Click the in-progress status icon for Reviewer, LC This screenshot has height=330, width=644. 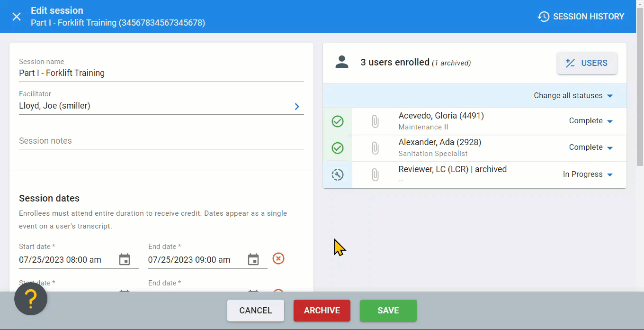[338, 175]
